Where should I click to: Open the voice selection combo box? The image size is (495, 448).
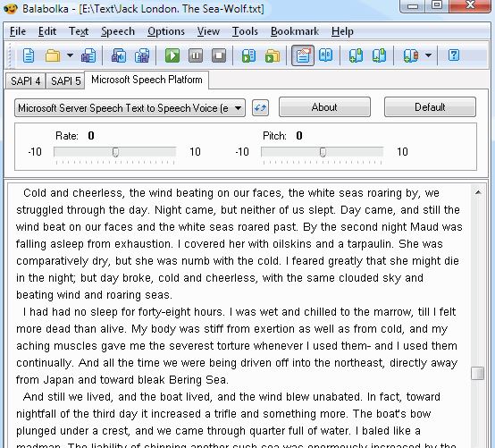coord(130,108)
